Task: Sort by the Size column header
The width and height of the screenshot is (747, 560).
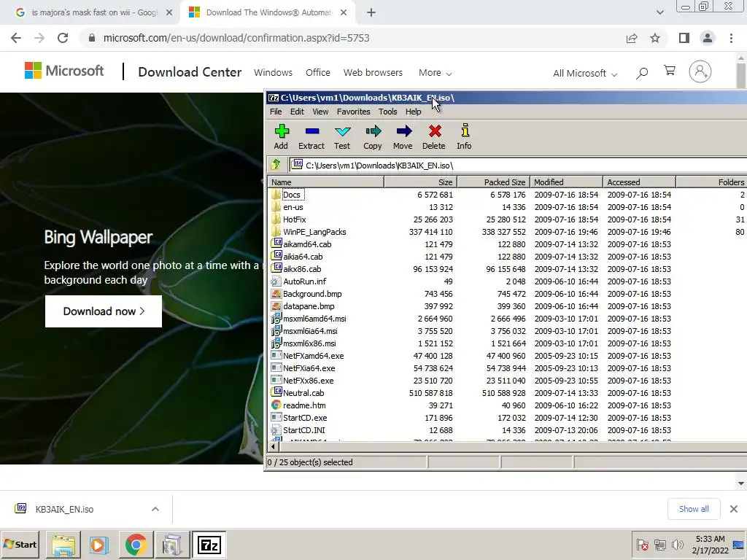Action: click(x=421, y=182)
